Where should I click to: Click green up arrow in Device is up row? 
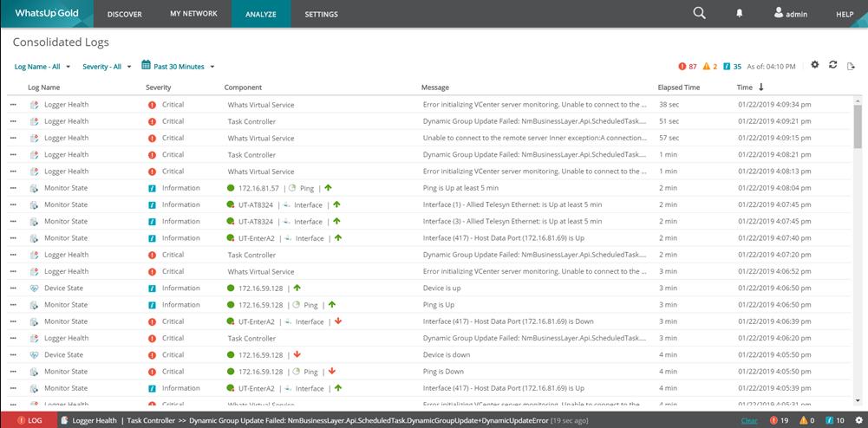click(x=297, y=288)
